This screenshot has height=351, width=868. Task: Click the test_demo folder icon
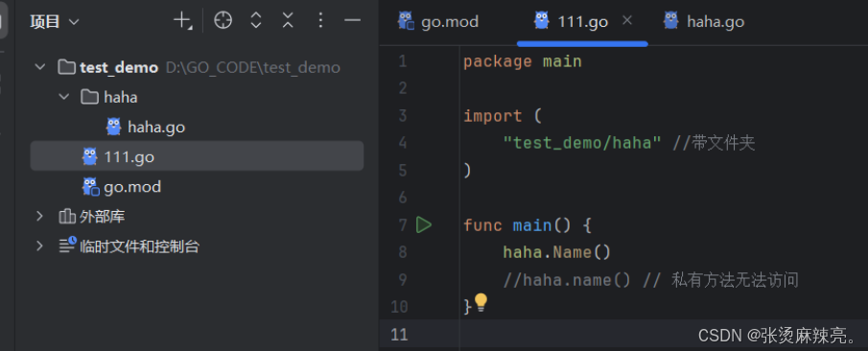click(66, 67)
